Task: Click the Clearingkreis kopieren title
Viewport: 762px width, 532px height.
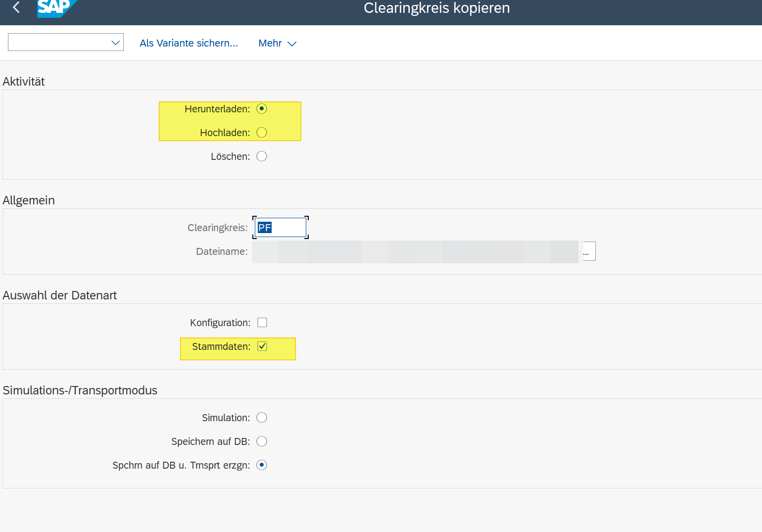Action: 436,8
